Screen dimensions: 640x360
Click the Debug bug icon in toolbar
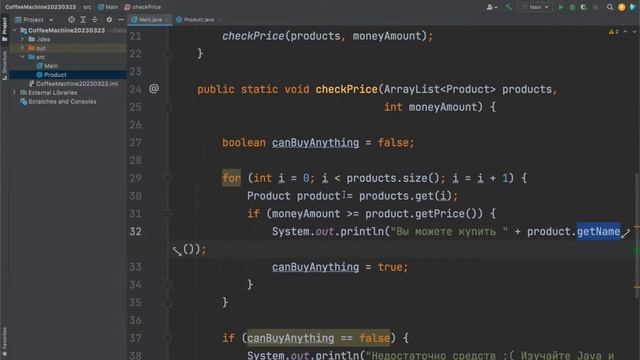tap(572, 7)
